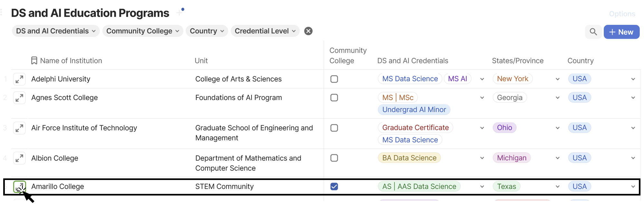Expand the Adelphi University row

tap(19, 79)
